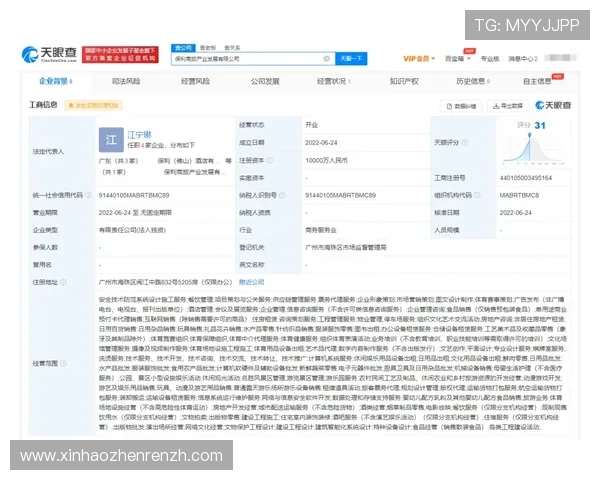This screenshot has height=480, width=600.
Task: Click the 附近公司 link
Action: 251,282
